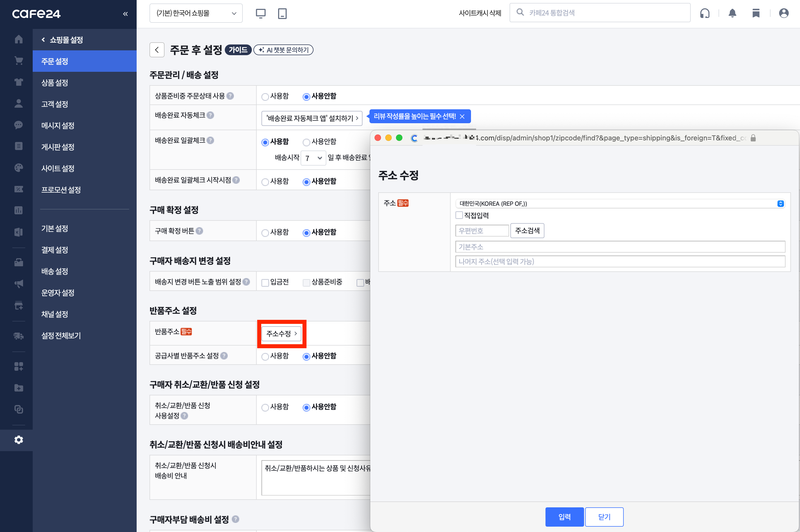Image resolution: width=800 pixels, height=532 pixels.
Task: Select 배송 설정 in sidebar
Action: (x=55, y=271)
